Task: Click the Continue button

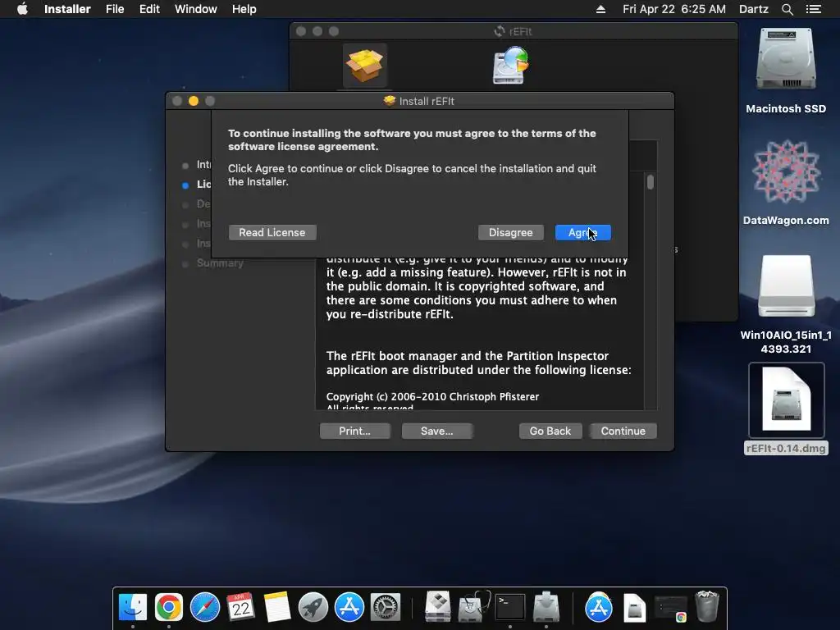Action: [623, 431]
